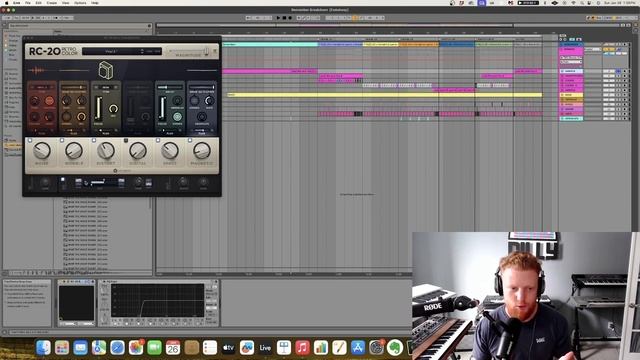Click the vertical focus fader in Distort module
Viewport: 640px width, 360px height.
pos(98,108)
